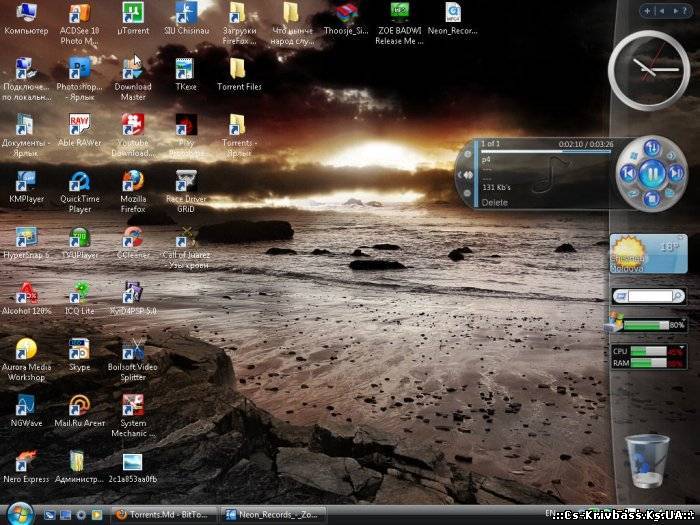
Task: Open the NGWave shortcut
Action: (26, 411)
